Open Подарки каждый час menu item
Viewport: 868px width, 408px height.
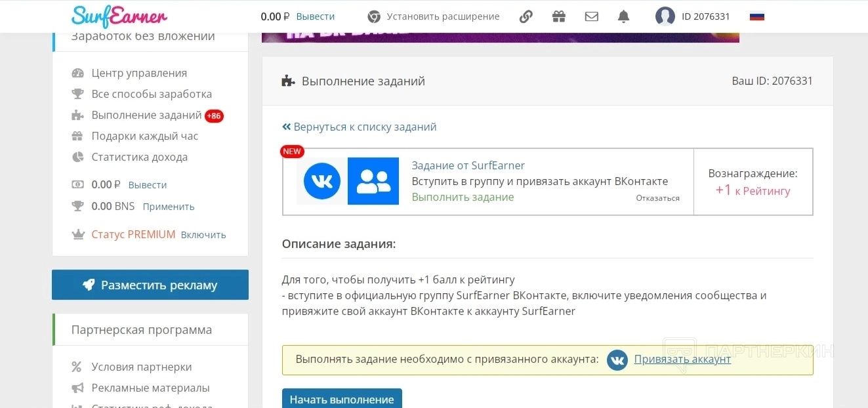[x=145, y=136]
